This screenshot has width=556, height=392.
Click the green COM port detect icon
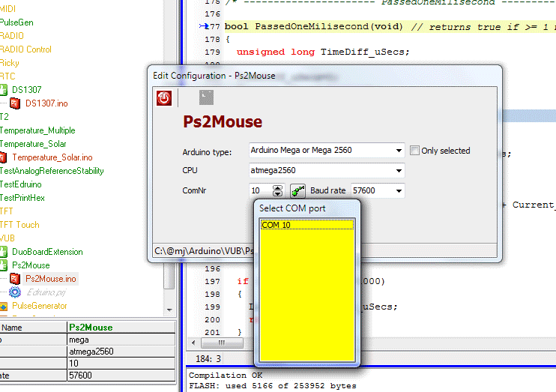(x=298, y=191)
